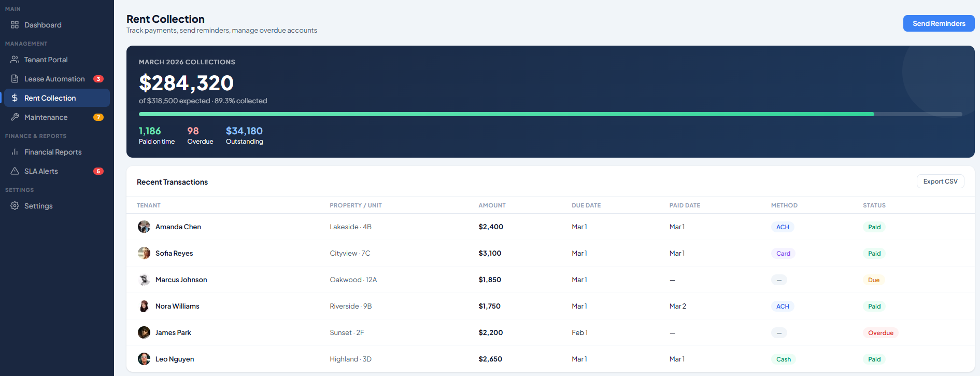This screenshot has width=980, height=376.
Task: Click Nora Williams's Paid status badge
Action: (x=874, y=306)
